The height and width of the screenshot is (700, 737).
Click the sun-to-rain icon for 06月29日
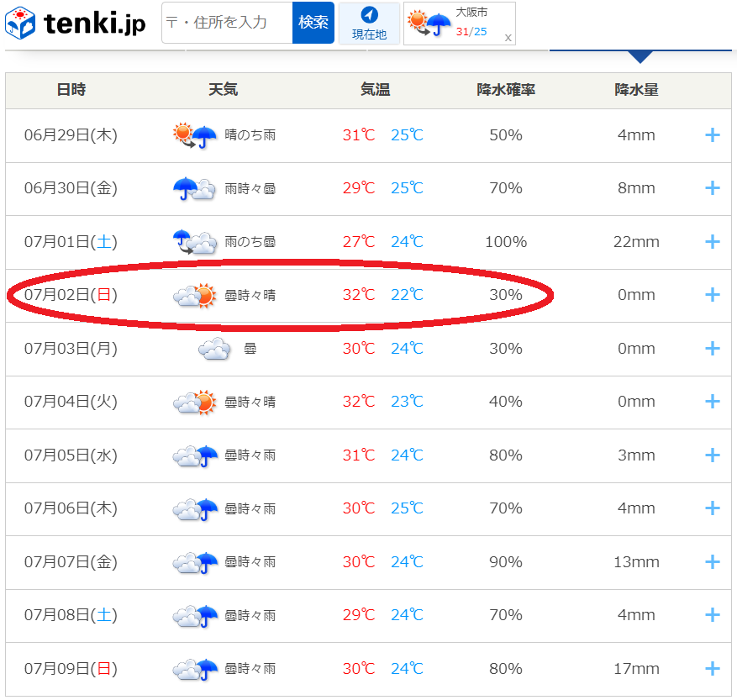tap(195, 135)
